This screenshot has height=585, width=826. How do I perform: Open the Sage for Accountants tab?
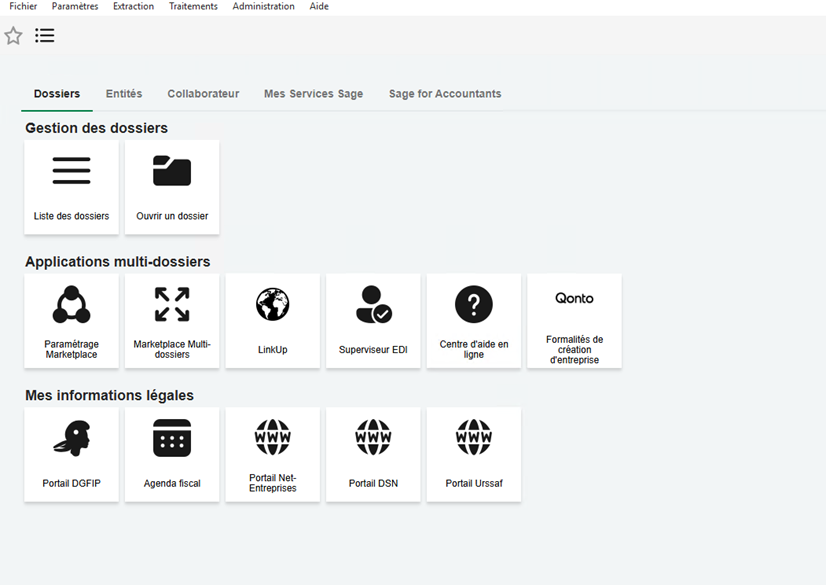(x=445, y=94)
